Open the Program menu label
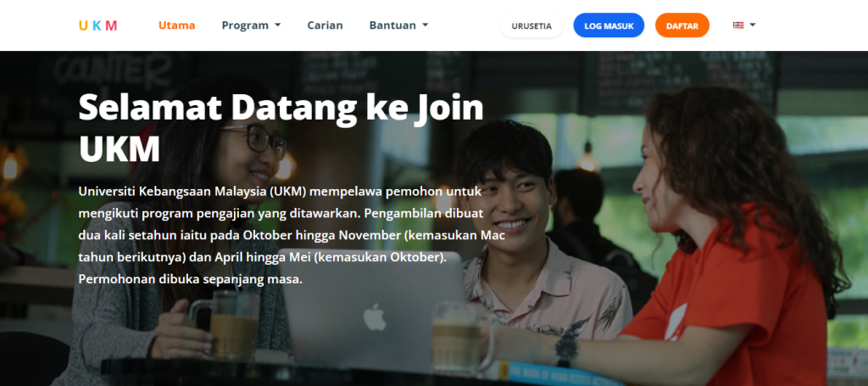Viewport: 868px width, 386px height. click(x=245, y=25)
